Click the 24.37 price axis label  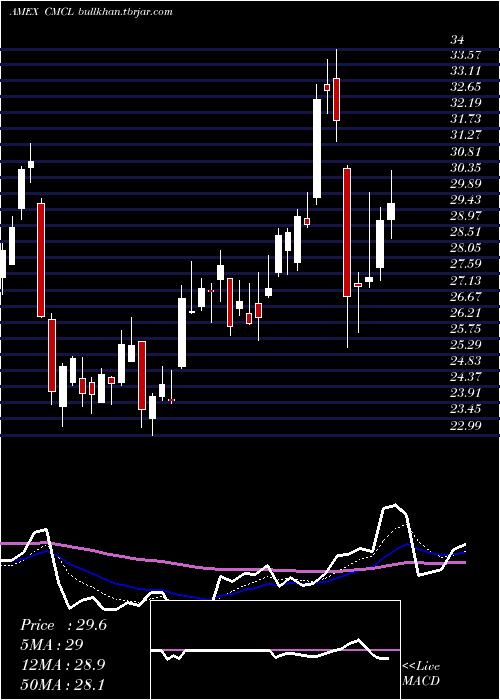tap(465, 377)
